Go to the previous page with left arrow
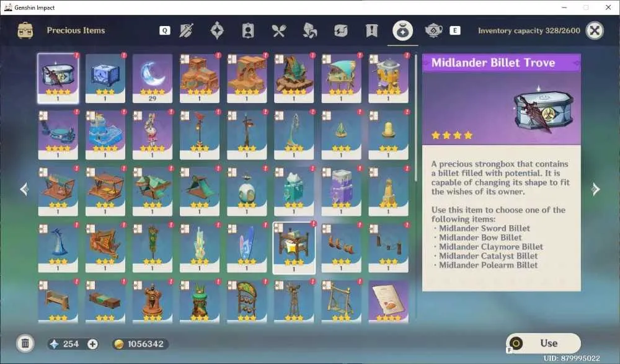This screenshot has width=620, height=364. tap(25, 189)
